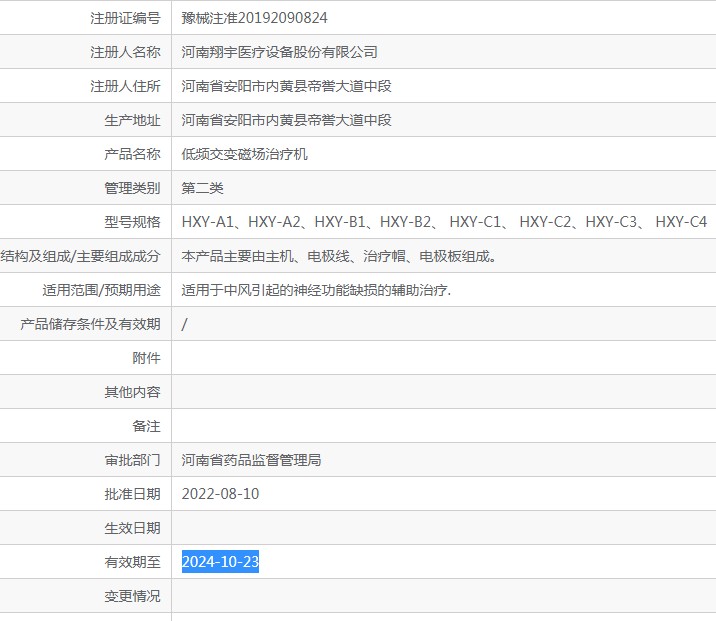Click the 型号规格 label
716x621 pixels.
tap(132, 222)
